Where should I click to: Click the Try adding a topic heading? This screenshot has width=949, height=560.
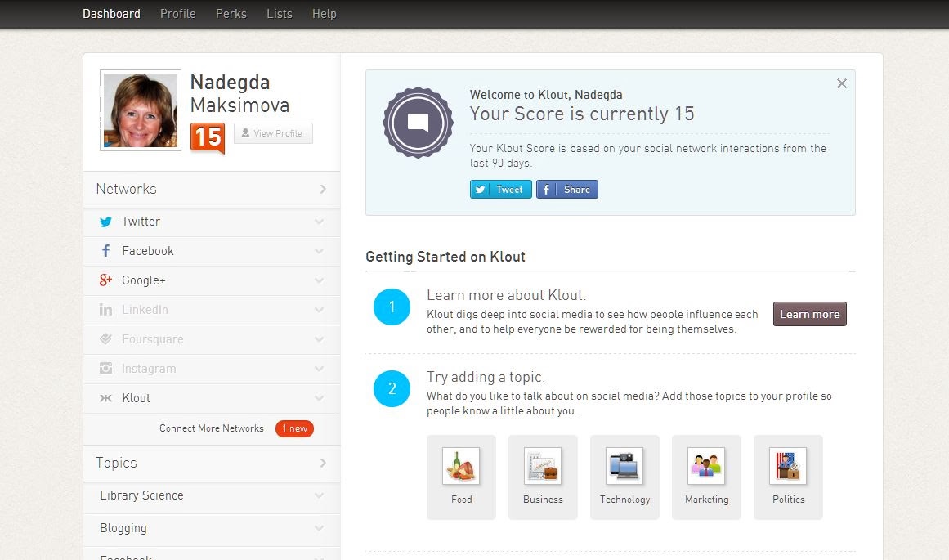pyautogui.click(x=486, y=377)
